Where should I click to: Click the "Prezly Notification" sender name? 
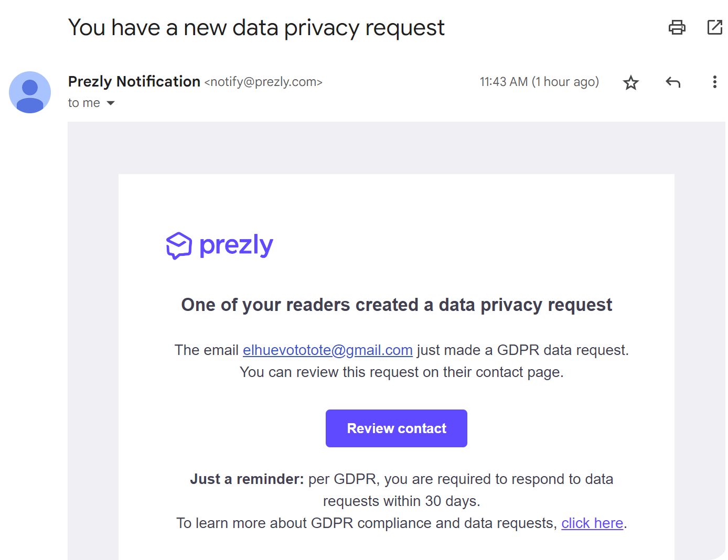pos(134,82)
